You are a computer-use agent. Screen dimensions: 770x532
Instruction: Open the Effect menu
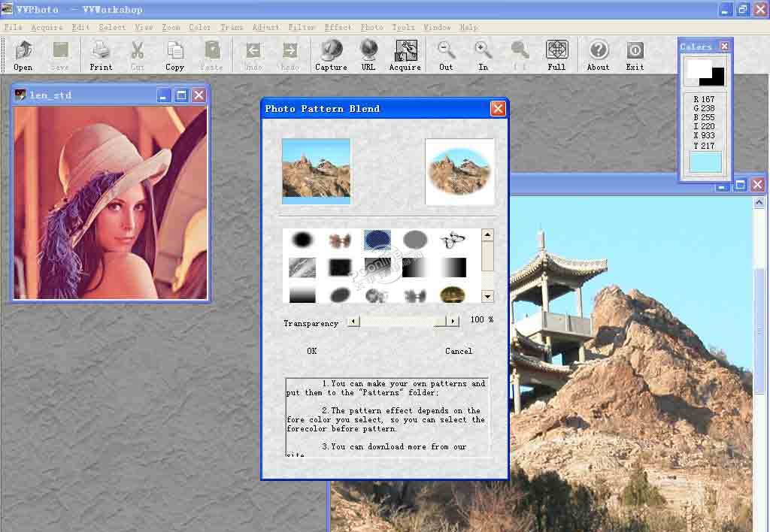tap(338, 27)
